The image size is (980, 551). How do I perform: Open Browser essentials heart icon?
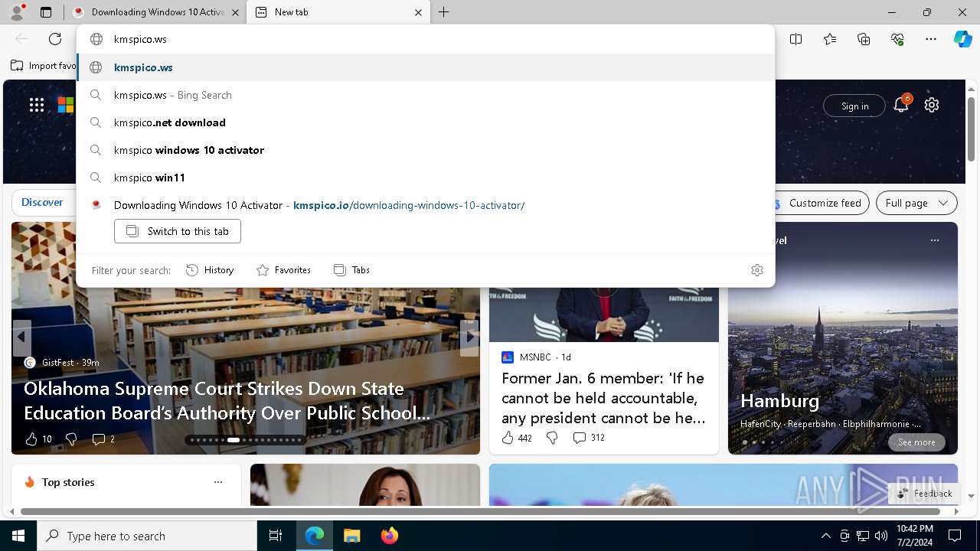tap(897, 39)
